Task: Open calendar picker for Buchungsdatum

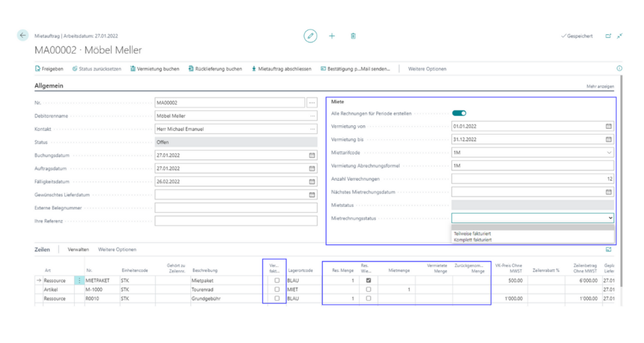Action: pyautogui.click(x=312, y=155)
